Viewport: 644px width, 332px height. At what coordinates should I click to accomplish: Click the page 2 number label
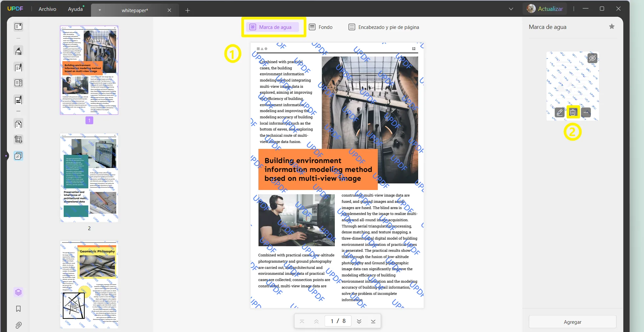point(89,228)
